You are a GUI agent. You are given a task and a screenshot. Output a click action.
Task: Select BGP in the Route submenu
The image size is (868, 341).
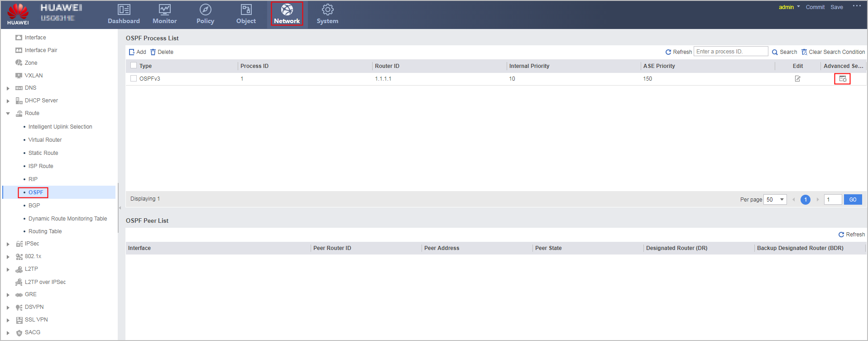[34, 206]
